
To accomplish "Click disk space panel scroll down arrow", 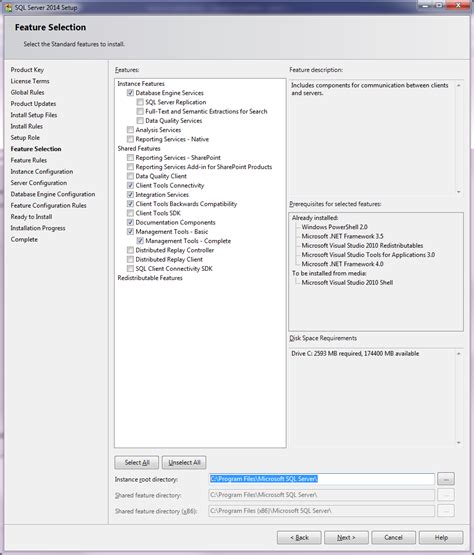I will click(459, 442).
